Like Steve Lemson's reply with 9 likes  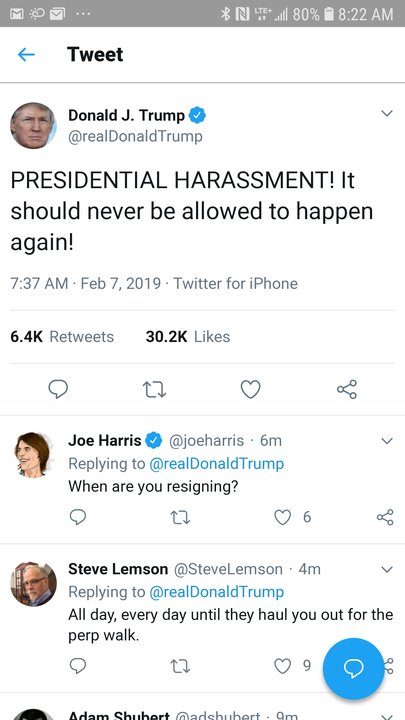point(283,665)
